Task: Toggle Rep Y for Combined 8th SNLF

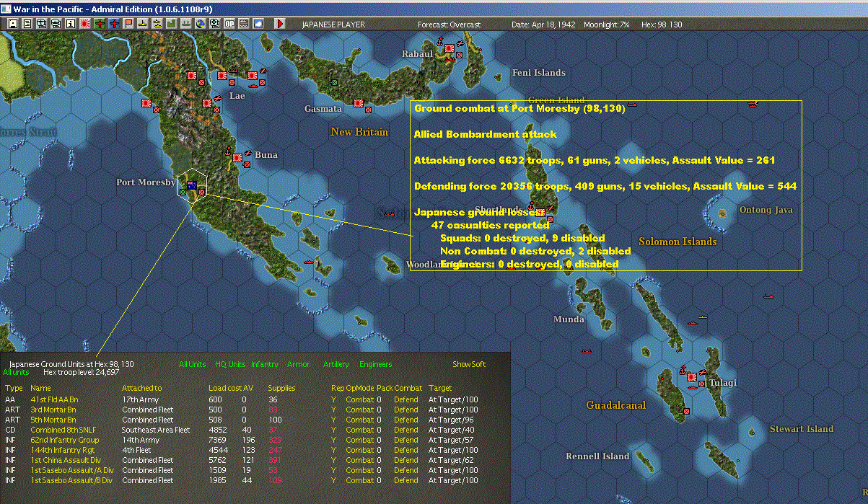Action: (x=333, y=430)
